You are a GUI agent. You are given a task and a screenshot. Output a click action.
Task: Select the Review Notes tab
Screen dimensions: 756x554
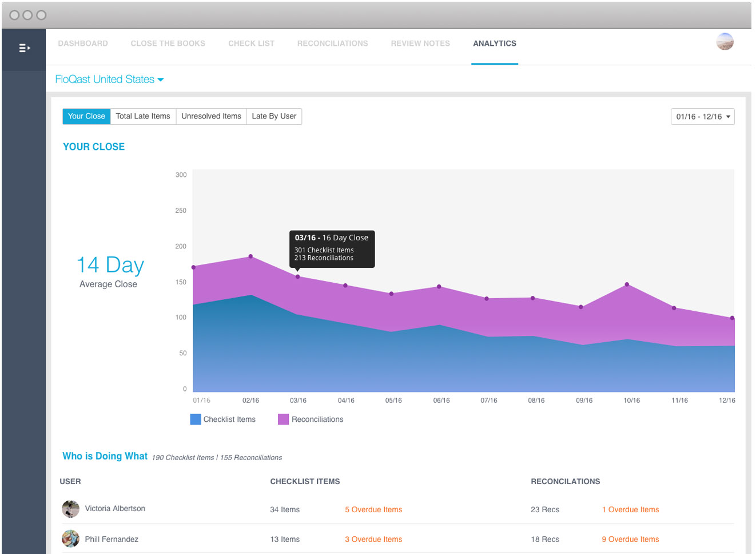(x=420, y=43)
